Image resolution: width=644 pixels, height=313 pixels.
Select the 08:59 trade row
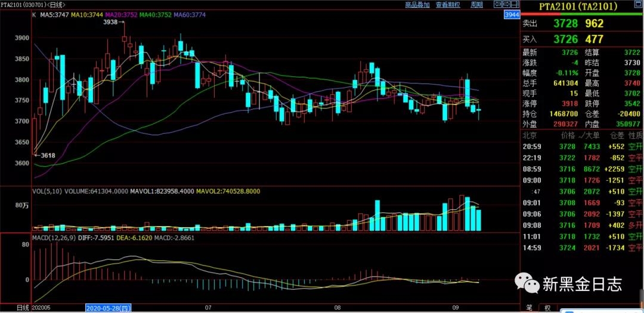pyautogui.click(x=582, y=169)
